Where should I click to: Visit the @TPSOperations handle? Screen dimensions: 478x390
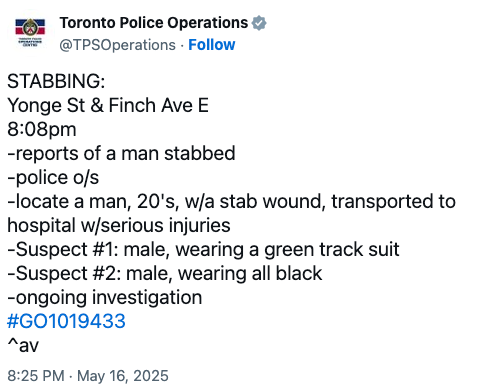(x=118, y=45)
